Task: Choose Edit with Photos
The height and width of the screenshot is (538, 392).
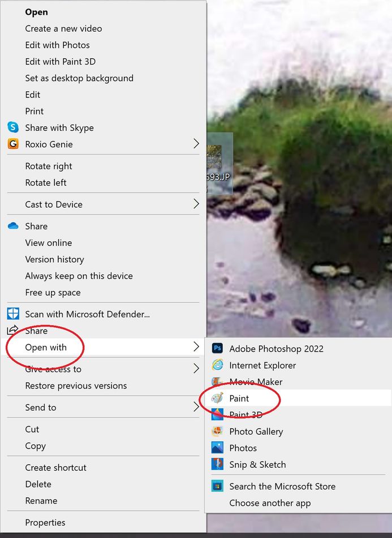Action: point(57,45)
